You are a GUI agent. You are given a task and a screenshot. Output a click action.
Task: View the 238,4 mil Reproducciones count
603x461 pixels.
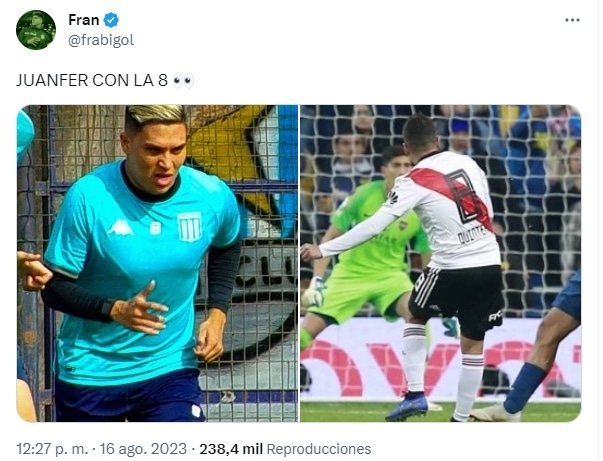point(285,449)
